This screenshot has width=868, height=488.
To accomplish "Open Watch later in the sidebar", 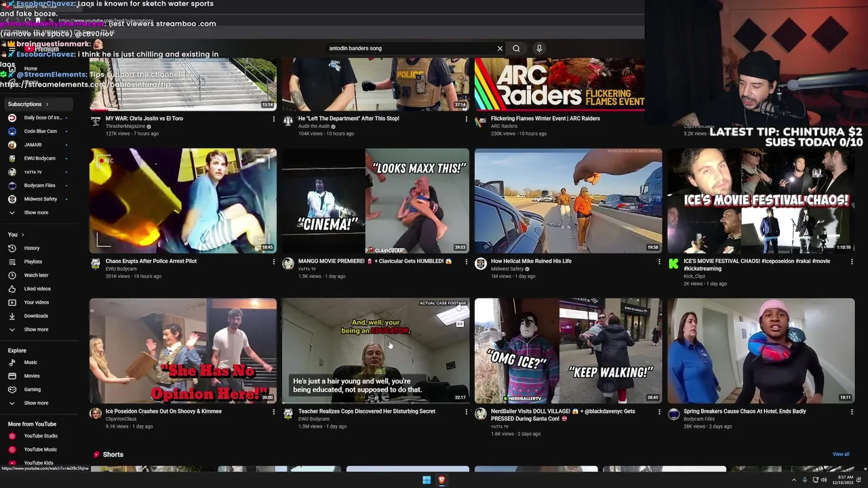I will click(x=36, y=275).
